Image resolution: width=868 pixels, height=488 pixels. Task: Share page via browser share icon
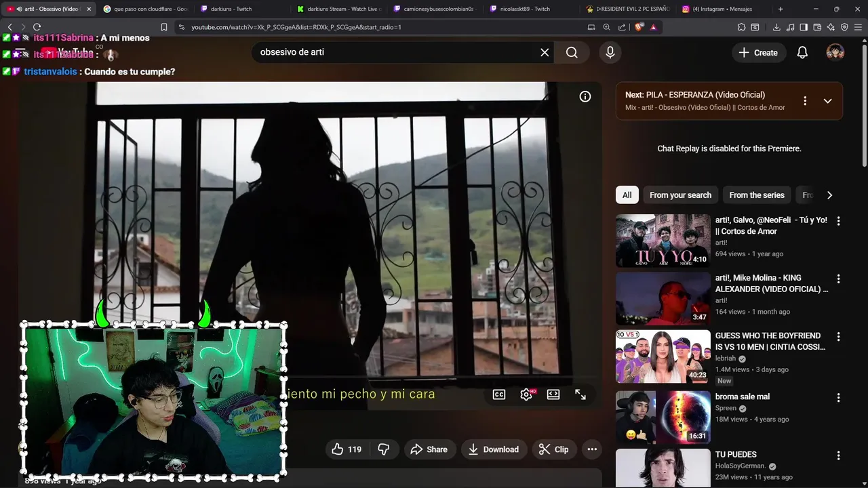coord(622,27)
